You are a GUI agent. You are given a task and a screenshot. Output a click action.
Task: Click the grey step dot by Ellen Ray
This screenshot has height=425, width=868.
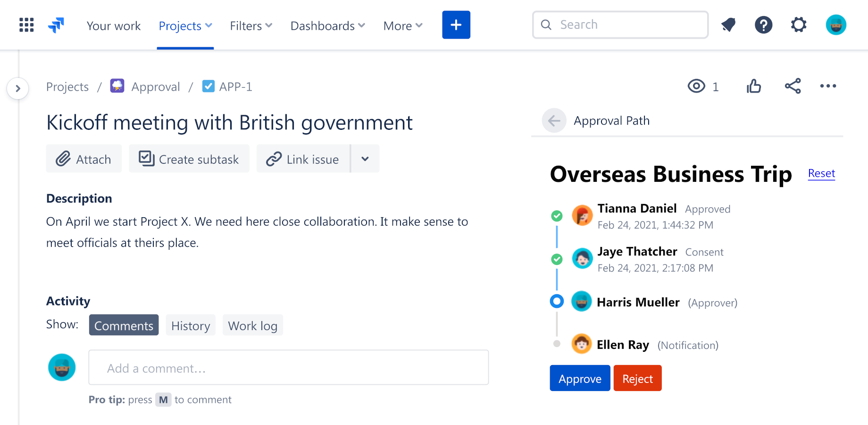coord(557,344)
